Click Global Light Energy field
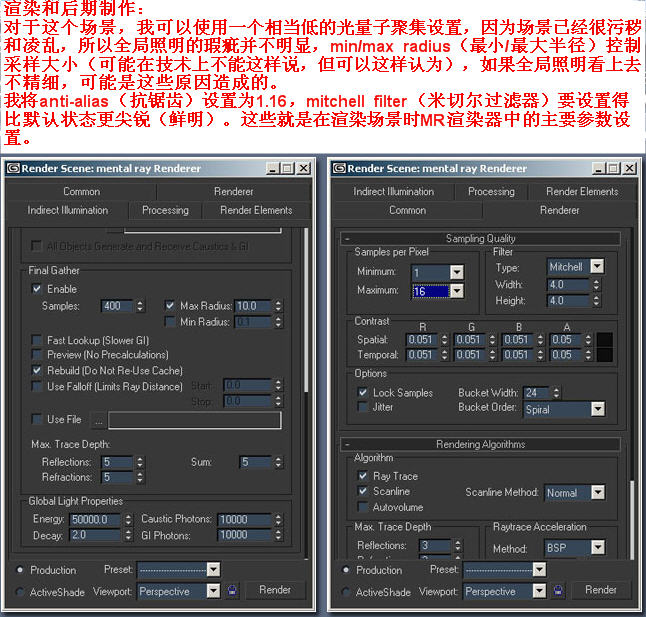Image resolution: width=646 pixels, height=617 pixels. point(96,519)
